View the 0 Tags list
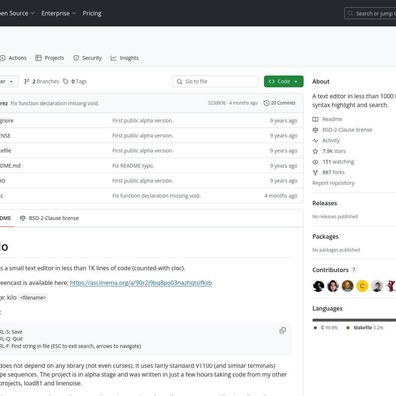Image resolution: width=396 pixels, height=396 pixels. click(x=75, y=81)
